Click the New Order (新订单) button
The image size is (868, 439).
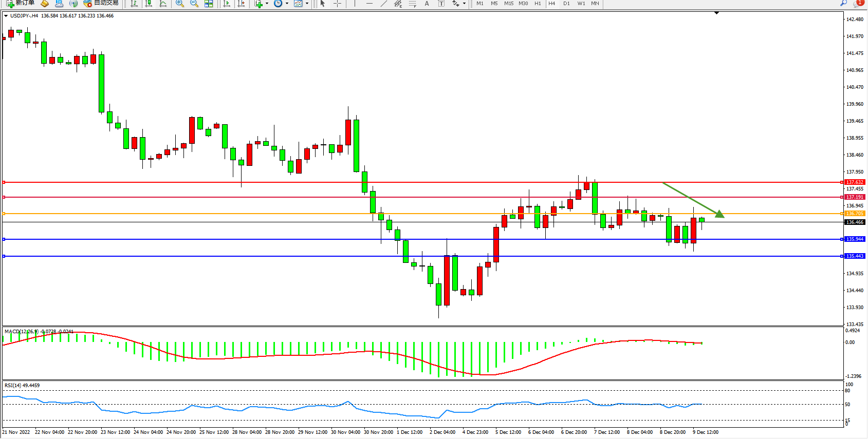pyautogui.click(x=21, y=3)
